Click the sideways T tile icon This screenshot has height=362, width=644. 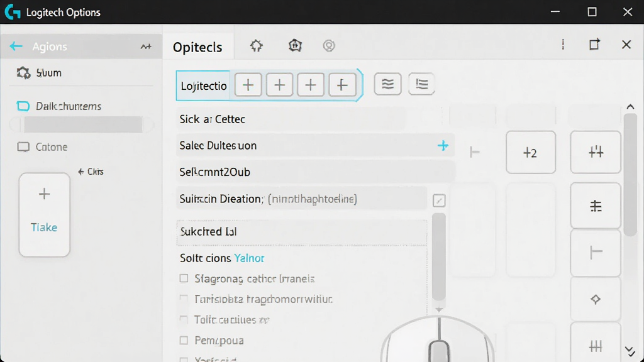(x=596, y=253)
